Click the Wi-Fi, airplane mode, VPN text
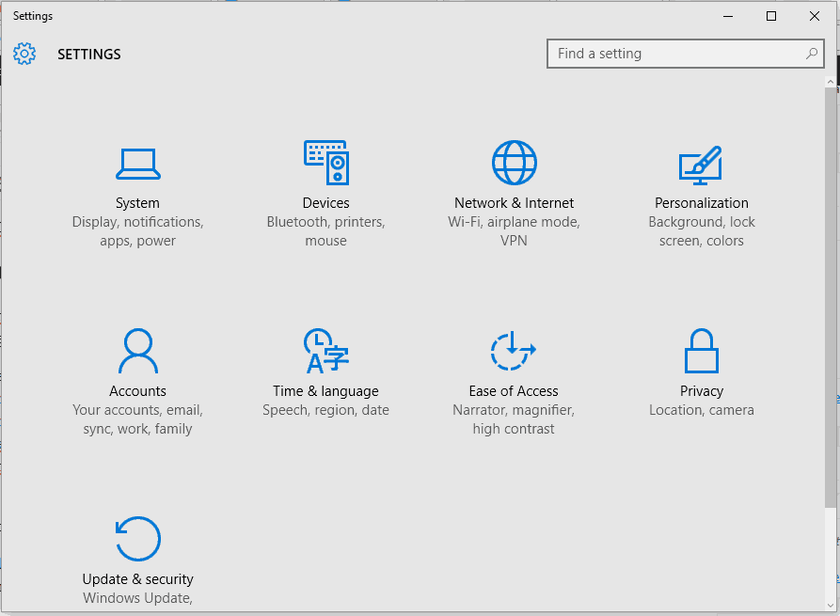840x616 pixels. pyautogui.click(x=514, y=230)
